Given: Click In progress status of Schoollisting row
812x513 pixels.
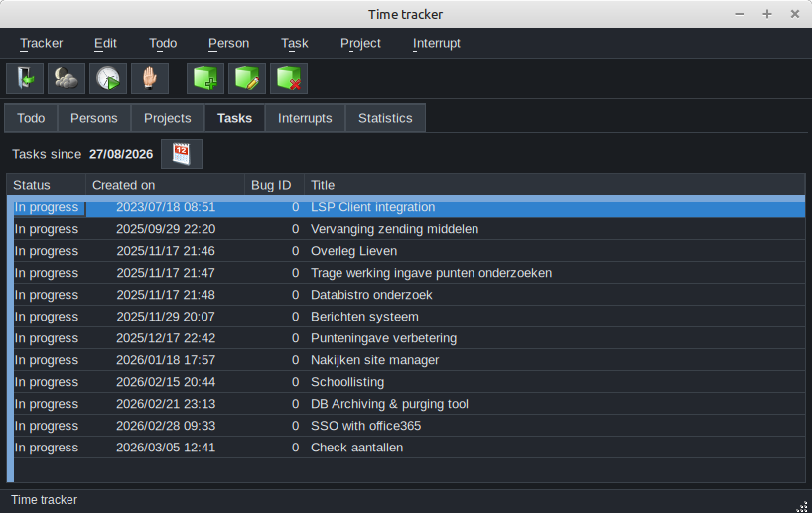Looking at the screenshot, I should 46,382.
